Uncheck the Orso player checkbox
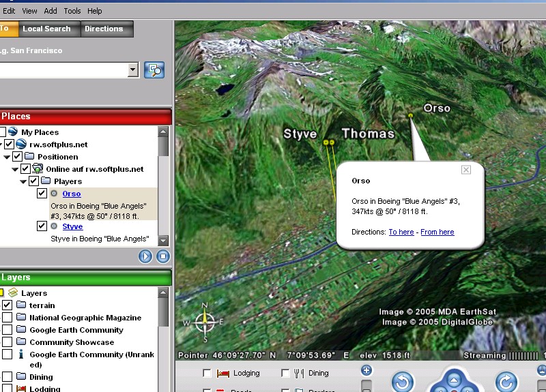Image resolution: width=546 pixels, height=392 pixels. pyautogui.click(x=42, y=194)
